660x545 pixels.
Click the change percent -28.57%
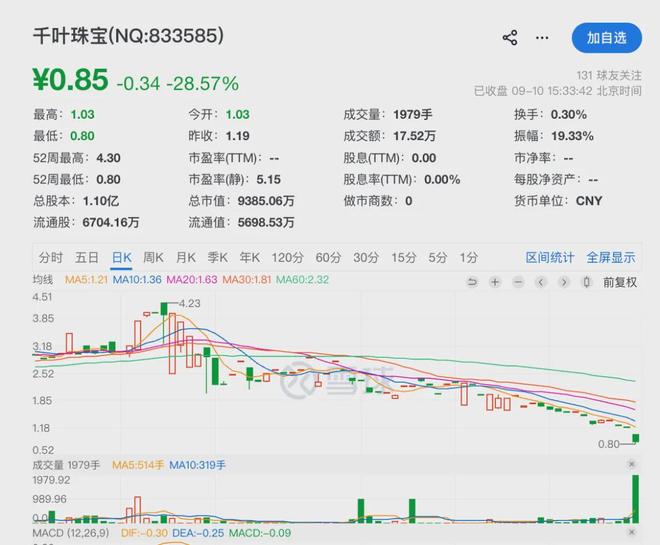coord(202,83)
